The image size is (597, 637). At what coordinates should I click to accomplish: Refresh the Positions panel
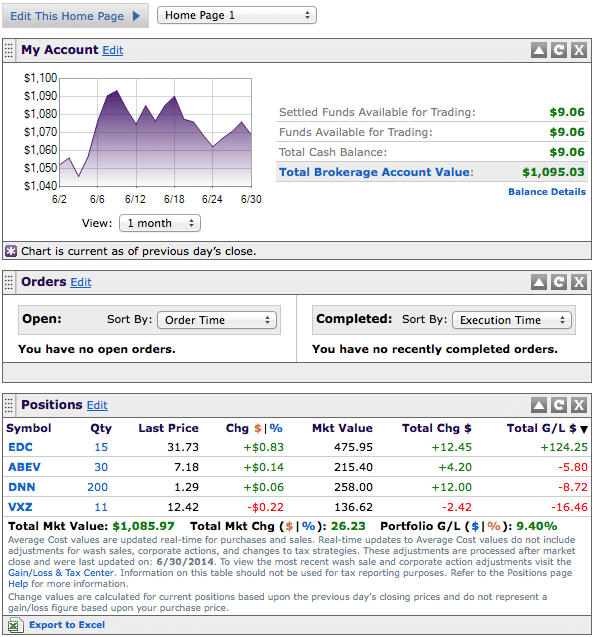pos(559,405)
